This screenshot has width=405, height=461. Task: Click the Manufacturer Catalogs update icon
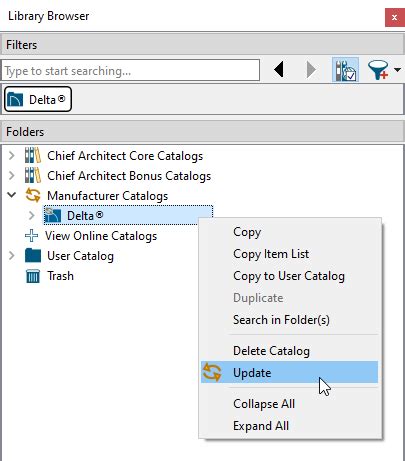click(x=33, y=195)
